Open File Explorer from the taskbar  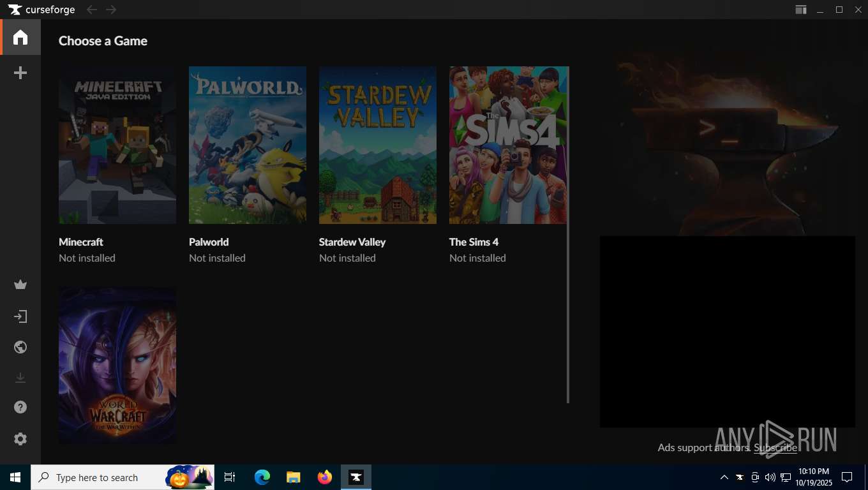tap(293, 477)
